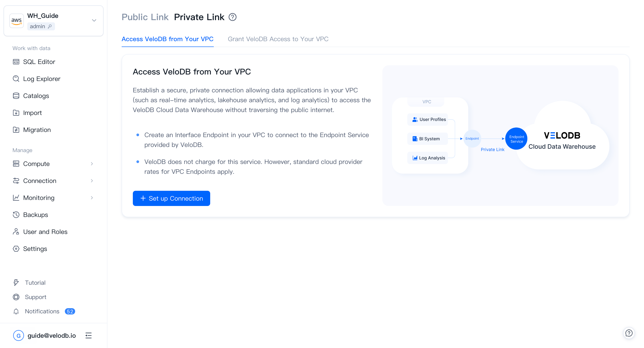This screenshot has height=348, width=644.
Task: Switch to Grant VeloDB Access to Your VPC tab
Action: (278, 39)
